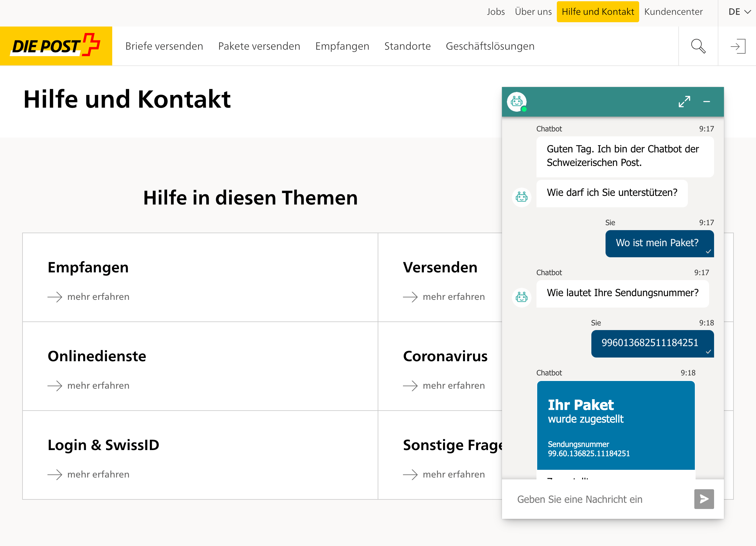Open the Pakete versenden menu
756x546 pixels.
click(x=259, y=46)
